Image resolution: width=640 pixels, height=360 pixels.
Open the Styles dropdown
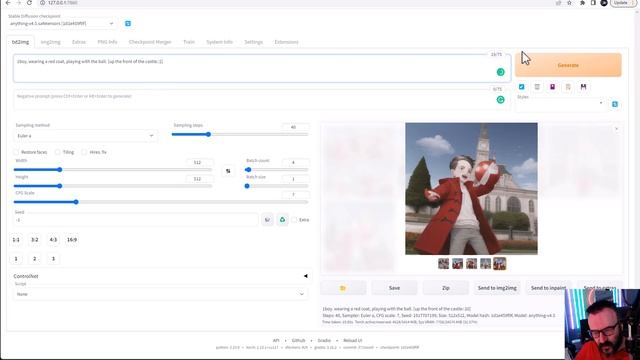(561, 104)
